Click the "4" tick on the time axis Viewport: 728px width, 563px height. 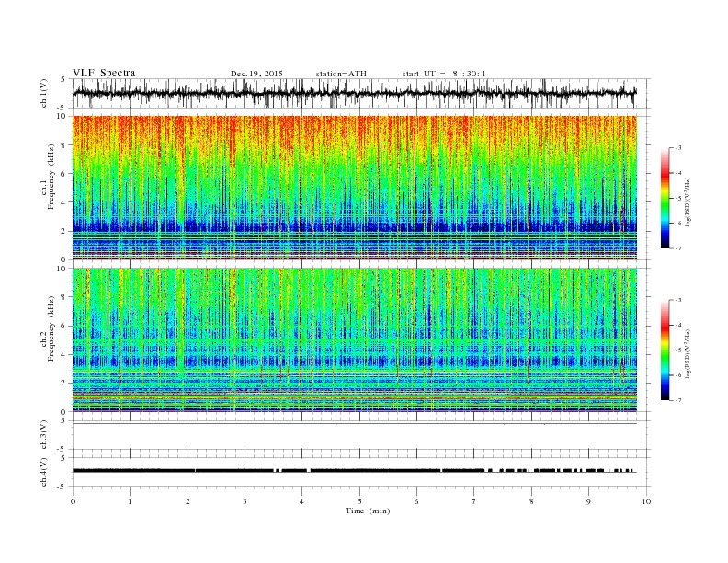coord(302,501)
